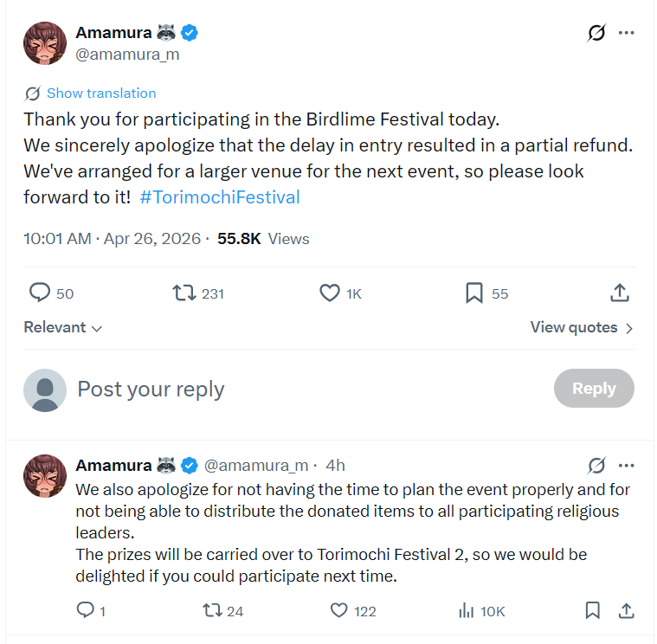Bookmark the main post showing 55 bookmarks
657x644 pixels.
tap(474, 293)
